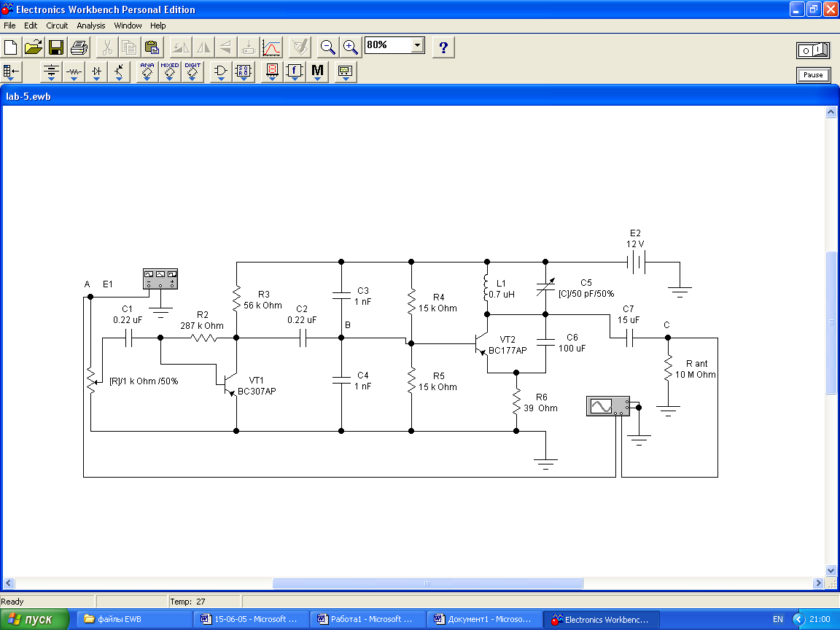Click the New circuit file icon
Screen dimensions: 840x630
tap(11, 47)
